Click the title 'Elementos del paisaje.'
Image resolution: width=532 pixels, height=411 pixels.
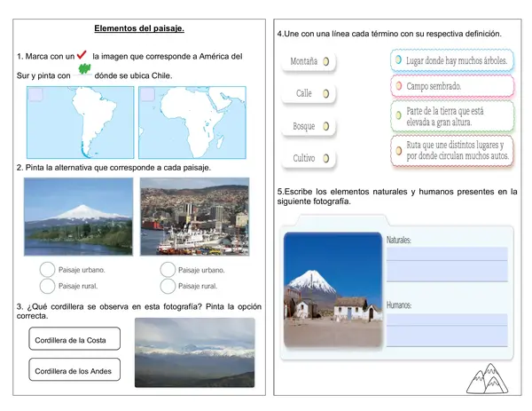[x=139, y=28]
